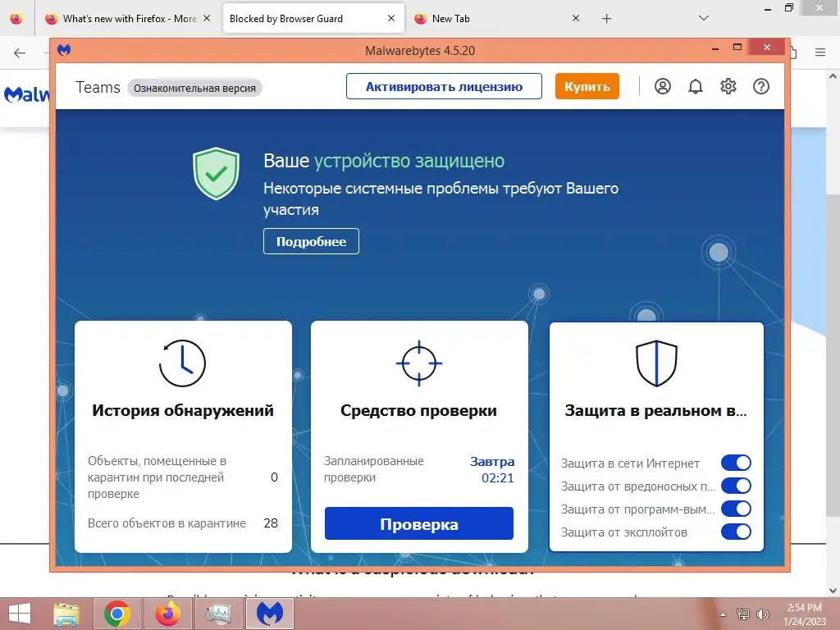Click the volume icon in system tray

pos(762,614)
